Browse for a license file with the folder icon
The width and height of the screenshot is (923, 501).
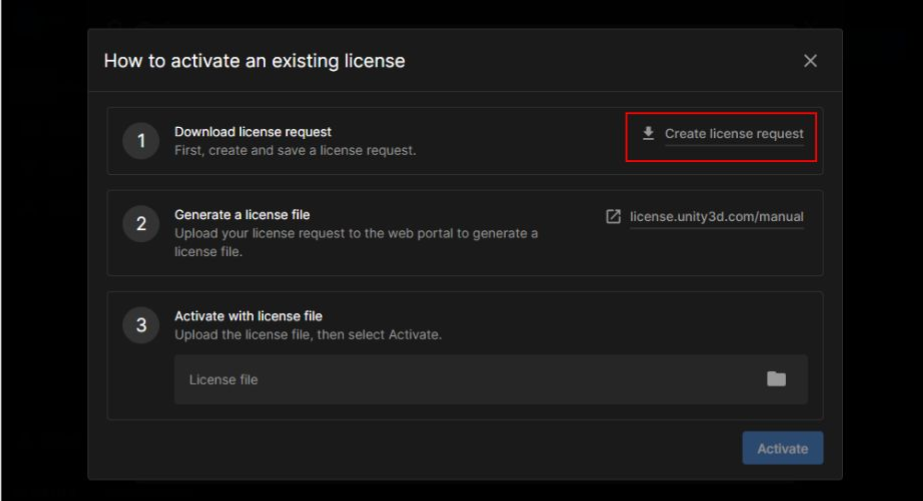click(776, 379)
